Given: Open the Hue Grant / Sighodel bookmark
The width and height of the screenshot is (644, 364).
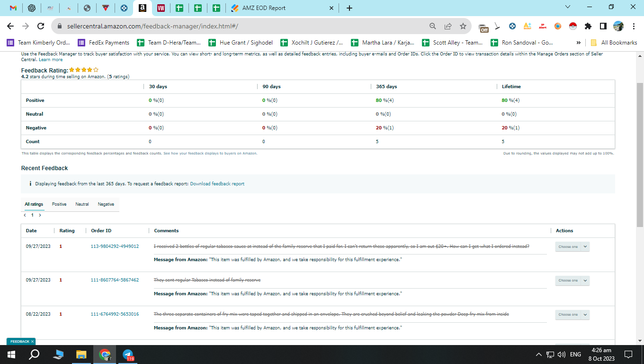Looking at the screenshot, I should [x=241, y=43].
